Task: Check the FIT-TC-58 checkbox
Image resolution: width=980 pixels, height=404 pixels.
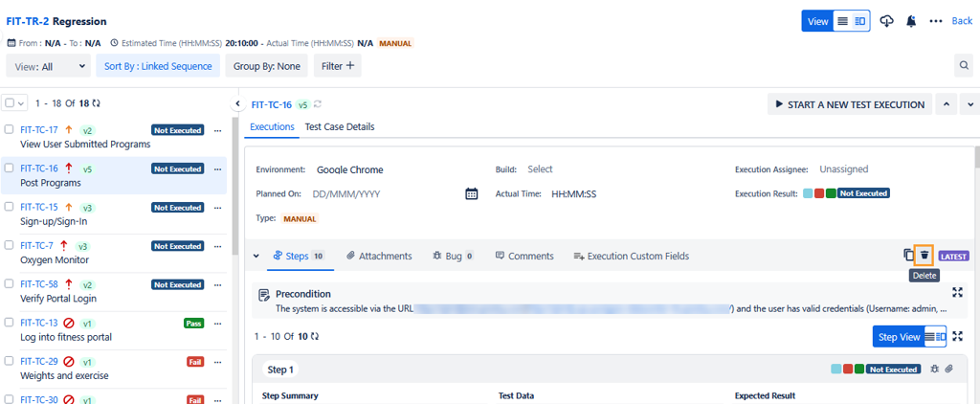Action: coord(9,283)
